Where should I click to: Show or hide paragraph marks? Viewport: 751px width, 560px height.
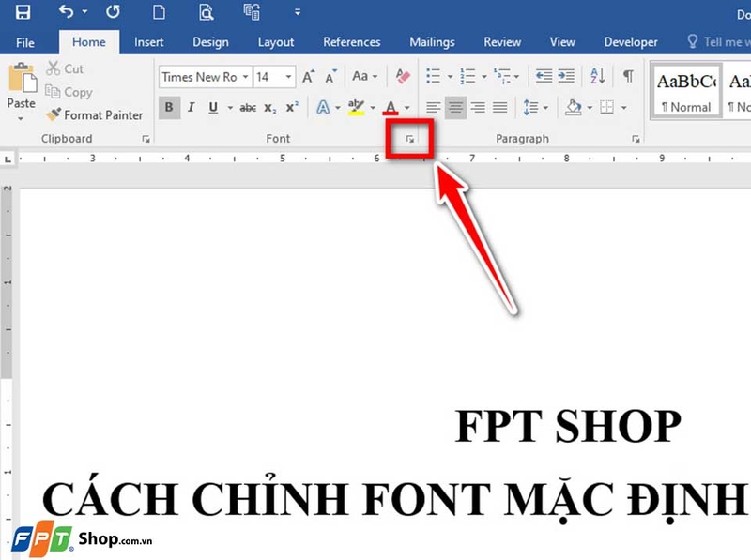tap(628, 77)
